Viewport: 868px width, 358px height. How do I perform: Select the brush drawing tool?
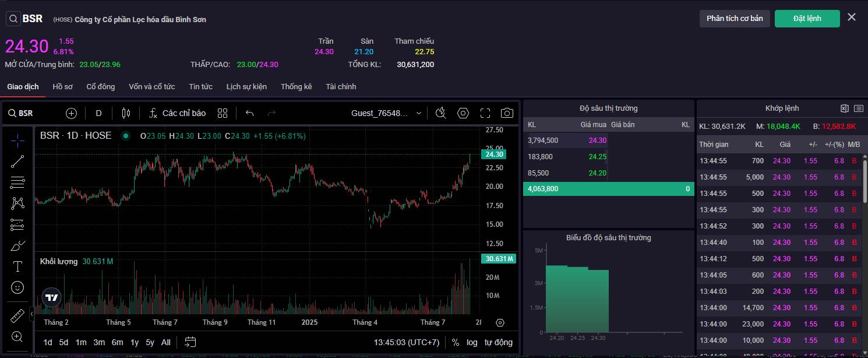pyautogui.click(x=17, y=245)
